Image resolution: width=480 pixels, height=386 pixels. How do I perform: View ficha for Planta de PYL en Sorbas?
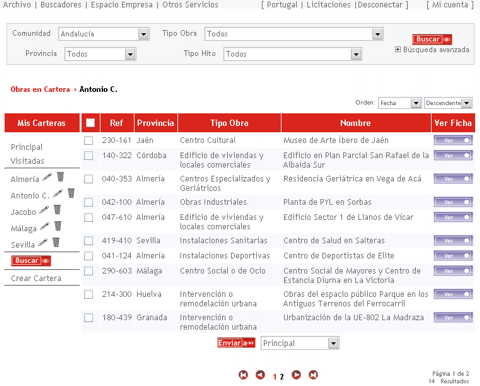point(453,202)
